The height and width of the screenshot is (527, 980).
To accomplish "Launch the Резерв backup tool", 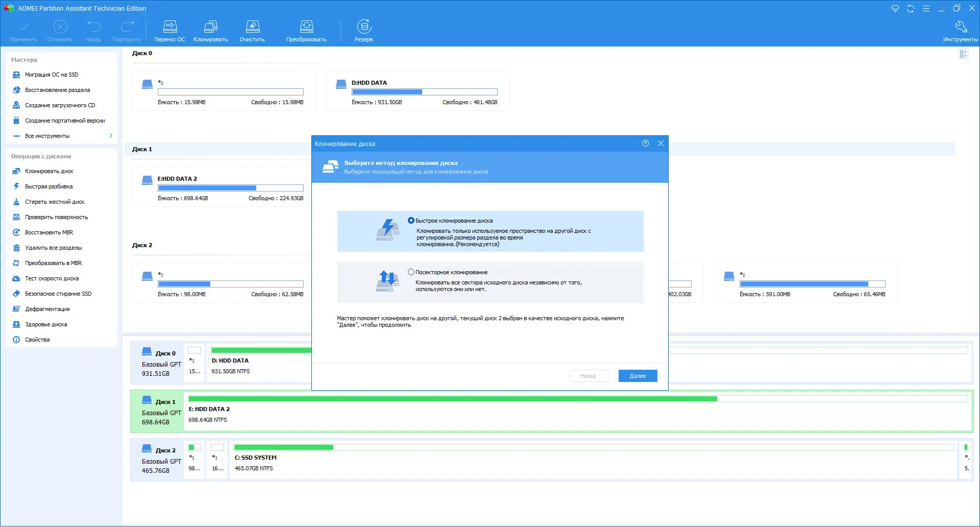I will (x=364, y=31).
